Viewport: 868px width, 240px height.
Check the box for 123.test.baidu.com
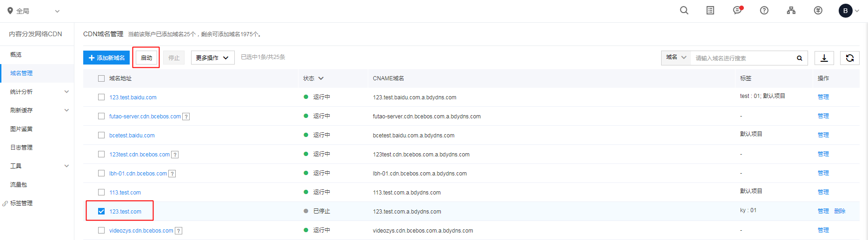(x=101, y=97)
